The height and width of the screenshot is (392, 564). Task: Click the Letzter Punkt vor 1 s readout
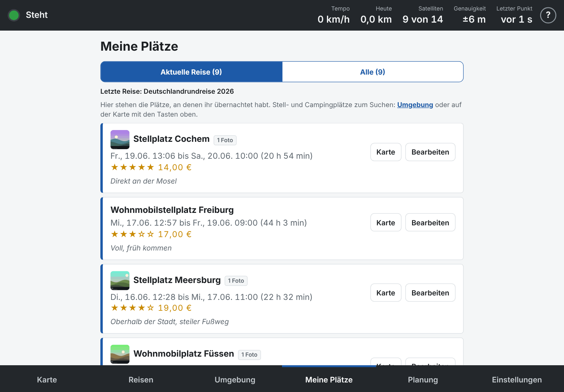[514, 15]
